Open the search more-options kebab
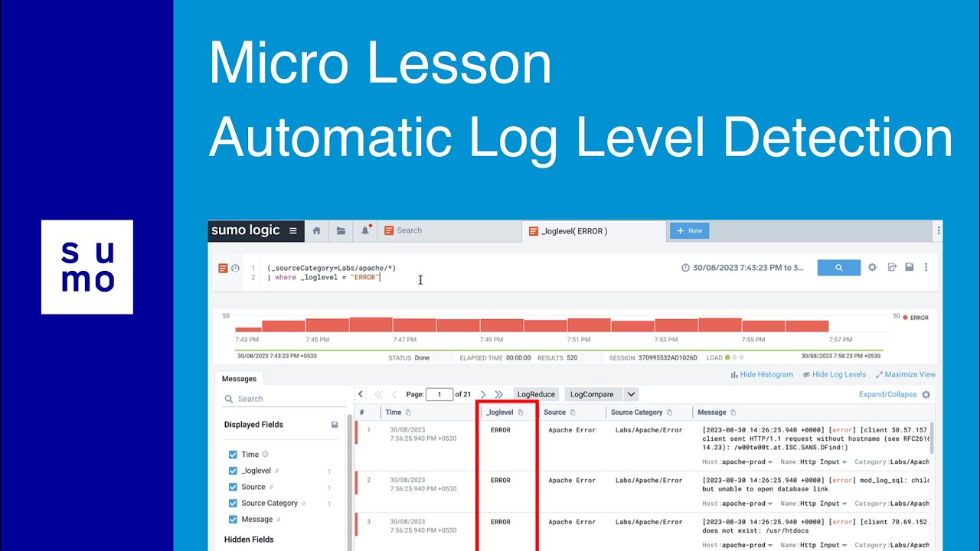 coord(926,267)
